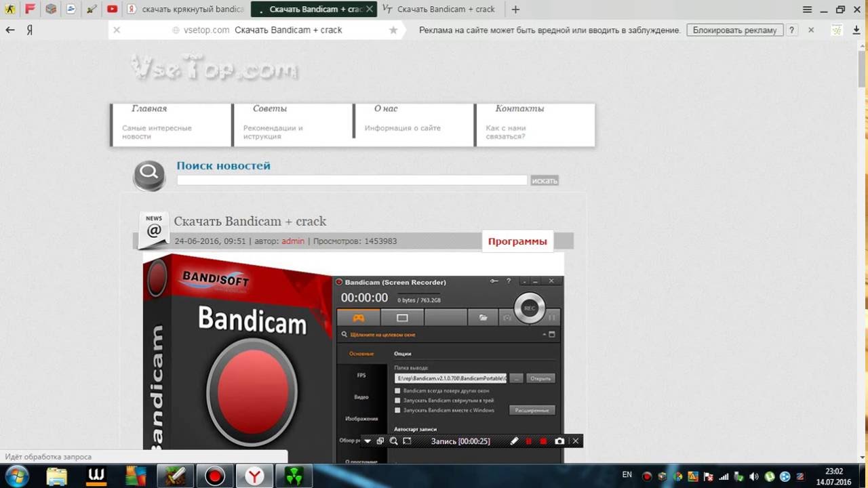This screenshot has width=868, height=488.
Task: Switch to 'скачать крякнутый bandica' tab
Action: pos(186,9)
